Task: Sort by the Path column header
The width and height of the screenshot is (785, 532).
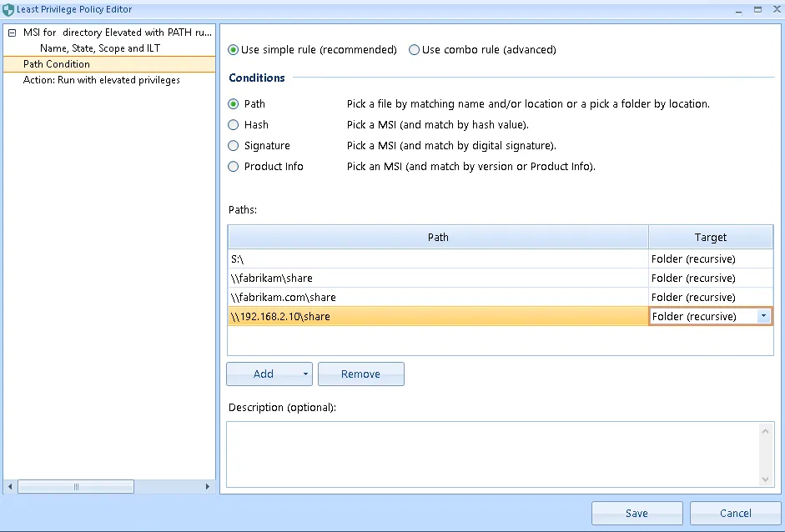Action: click(438, 238)
